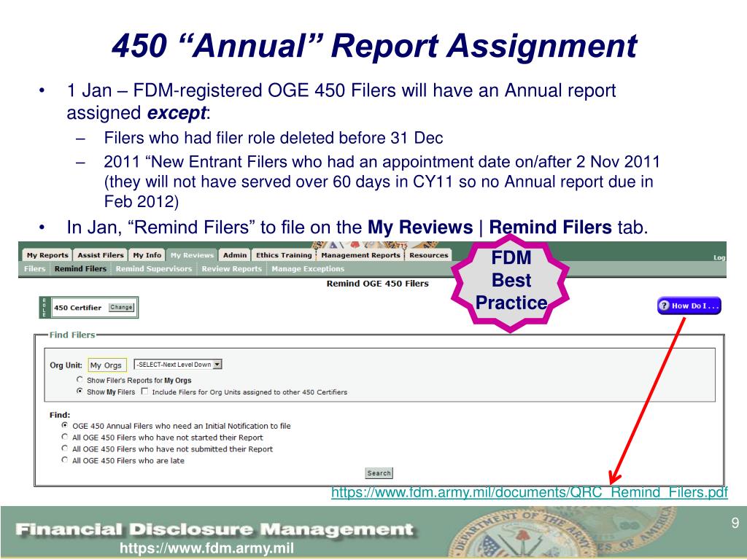The height and width of the screenshot is (560, 747).
Task: Go to Ethics Training tab
Action: (x=284, y=255)
